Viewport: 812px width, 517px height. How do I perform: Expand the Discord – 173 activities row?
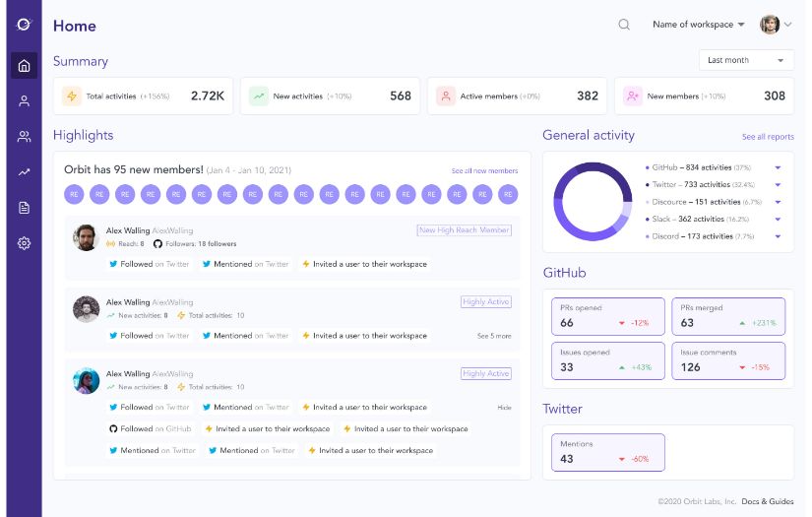click(x=778, y=236)
